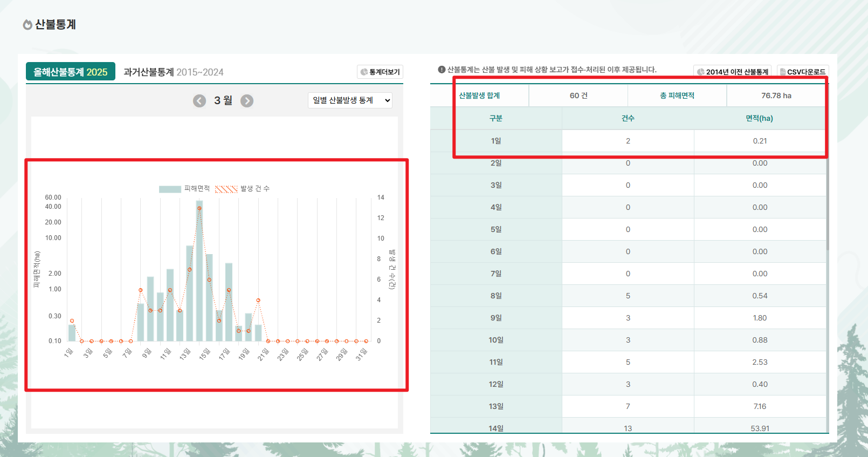Click the 3 월 month label
Screen dimensions: 868x457
223,100
